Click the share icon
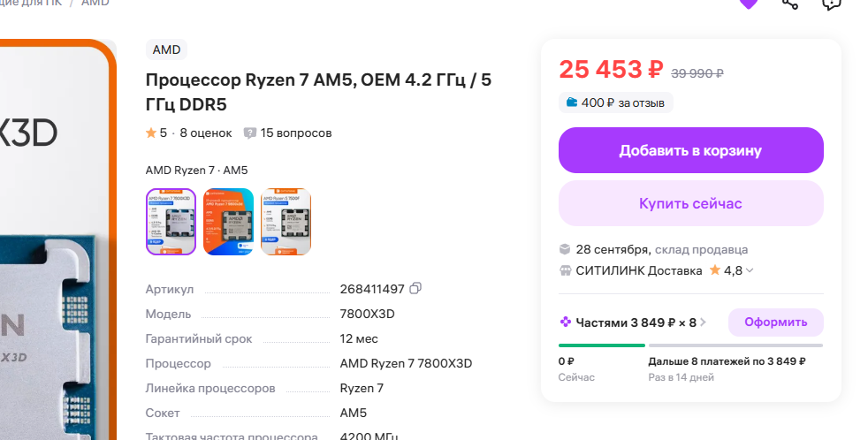 click(x=790, y=4)
